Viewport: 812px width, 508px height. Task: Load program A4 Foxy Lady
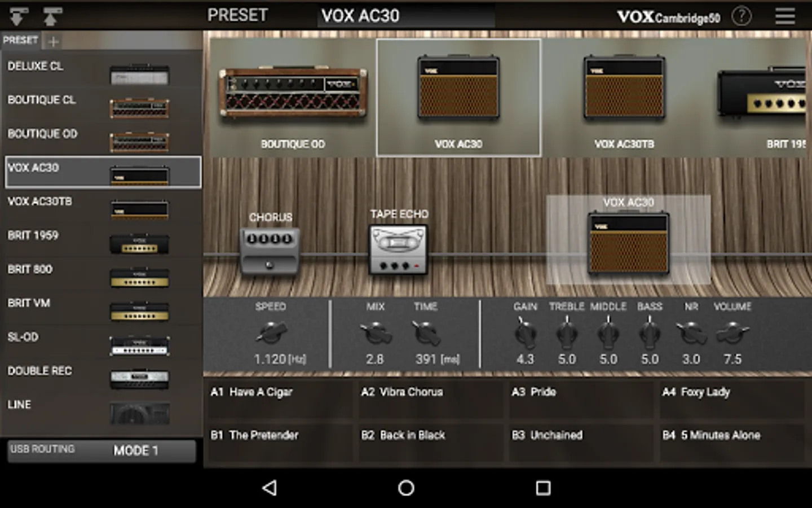(x=731, y=399)
